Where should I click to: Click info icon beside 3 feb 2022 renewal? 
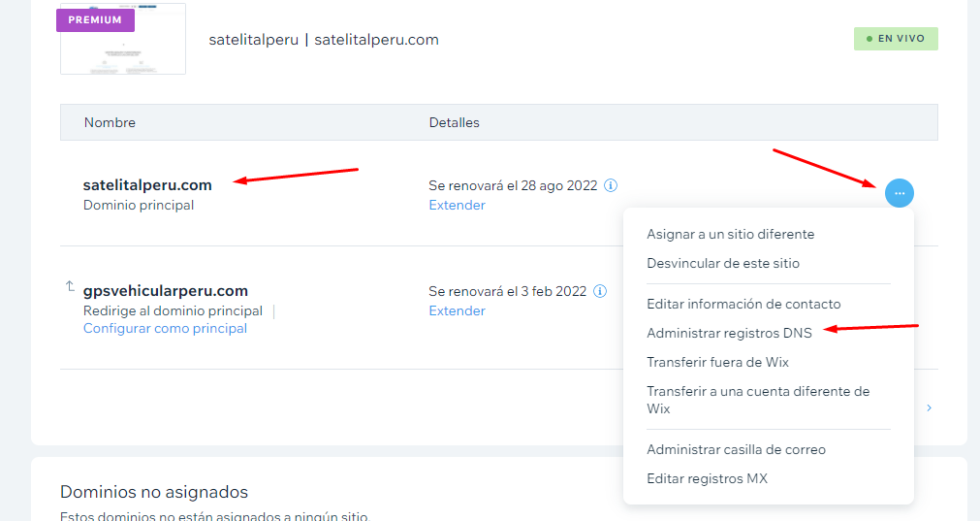tap(600, 291)
